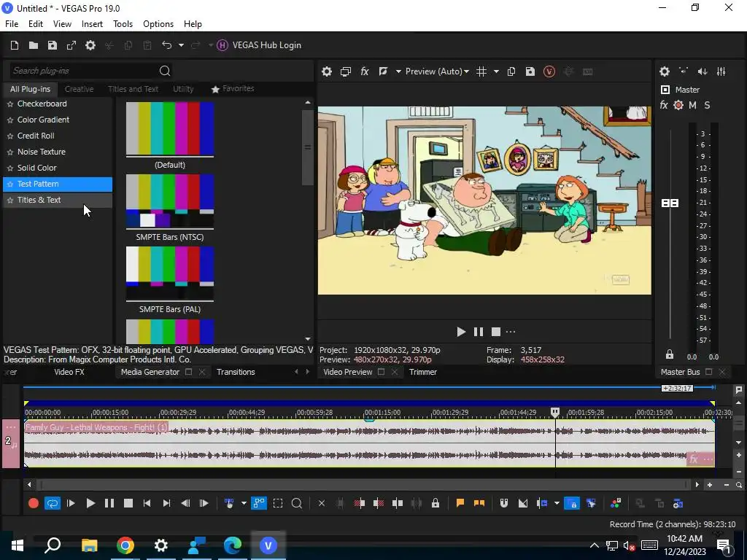Toggle favorite star for Color Gradient
747x560 pixels.
click(x=10, y=120)
